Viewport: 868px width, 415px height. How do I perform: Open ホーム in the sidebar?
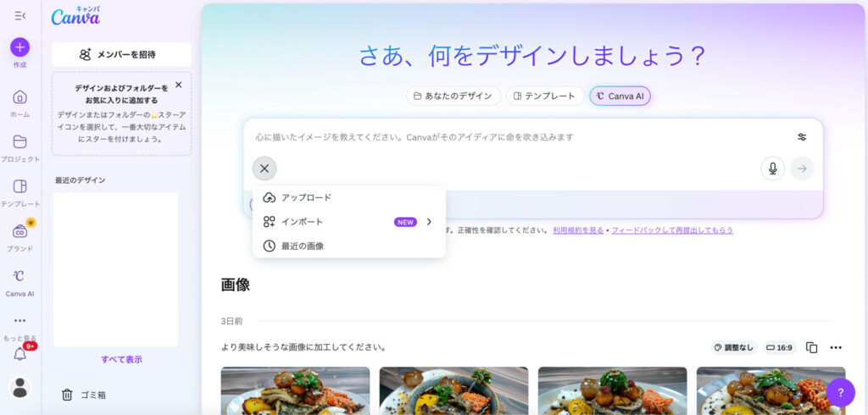19,97
